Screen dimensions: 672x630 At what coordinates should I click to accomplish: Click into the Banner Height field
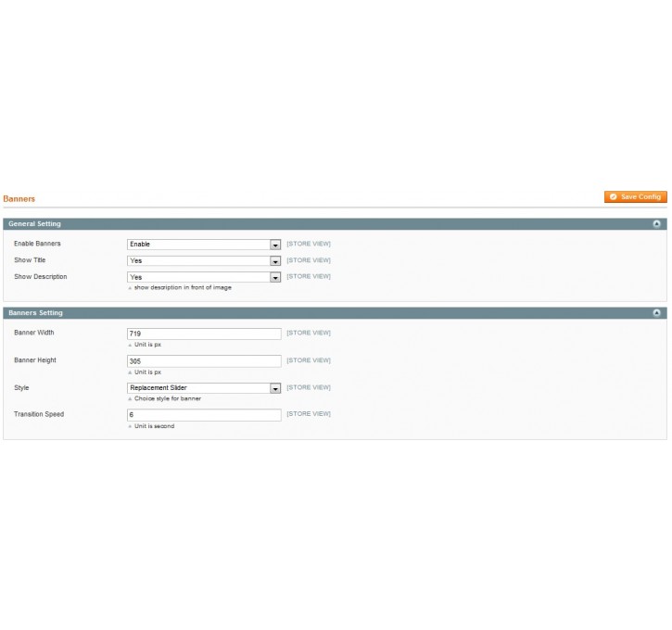pyautogui.click(x=203, y=361)
